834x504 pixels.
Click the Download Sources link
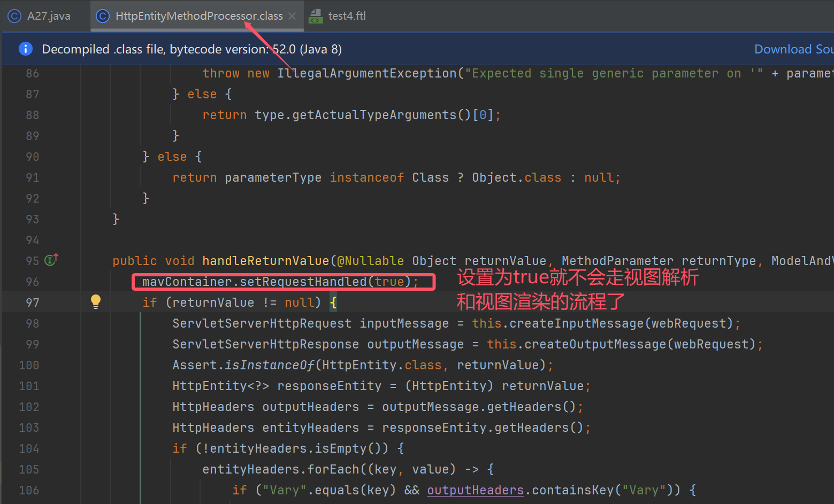pos(793,49)
